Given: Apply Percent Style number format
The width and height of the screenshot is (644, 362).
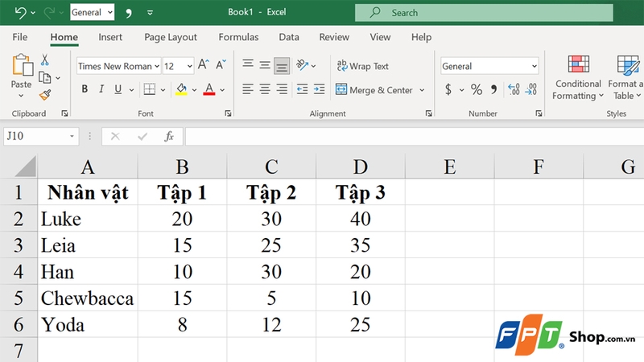Looking at the screenshot, I should [x=477, y=89].
